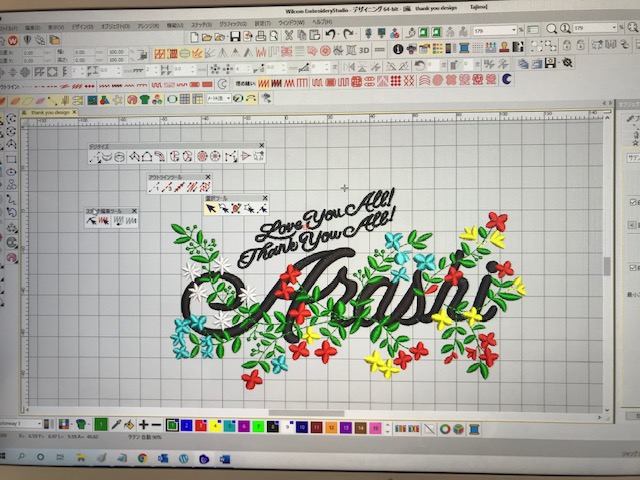Close the アウトラインツール floating toolbar
This screenshot has height=480, width=640.
pos(208,177)
